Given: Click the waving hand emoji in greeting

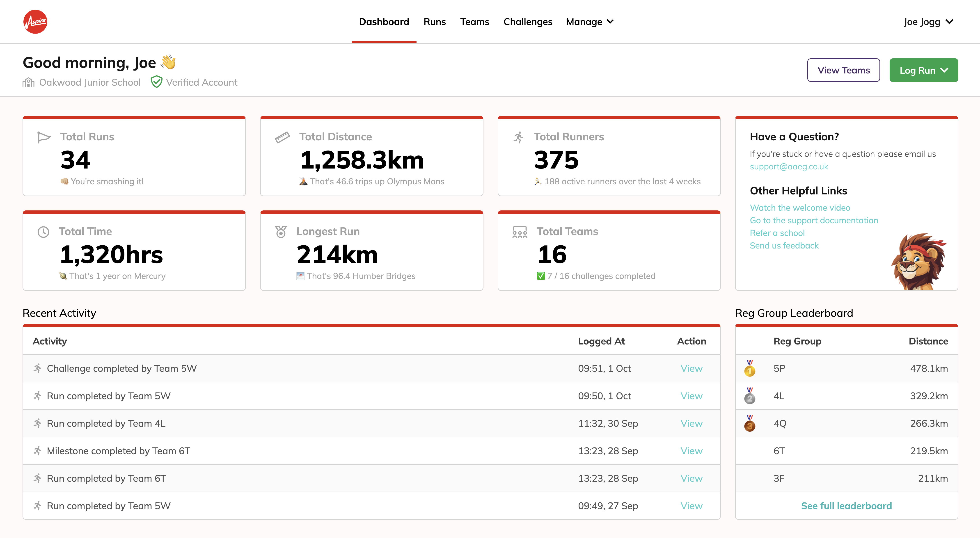Looking at the screenshot, I should point(168,62).
